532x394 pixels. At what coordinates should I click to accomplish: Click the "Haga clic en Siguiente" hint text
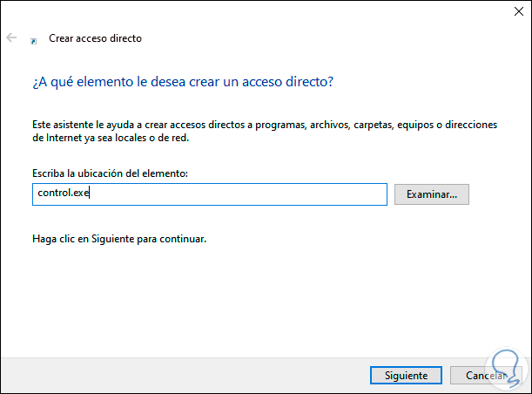tap(118, 238)
